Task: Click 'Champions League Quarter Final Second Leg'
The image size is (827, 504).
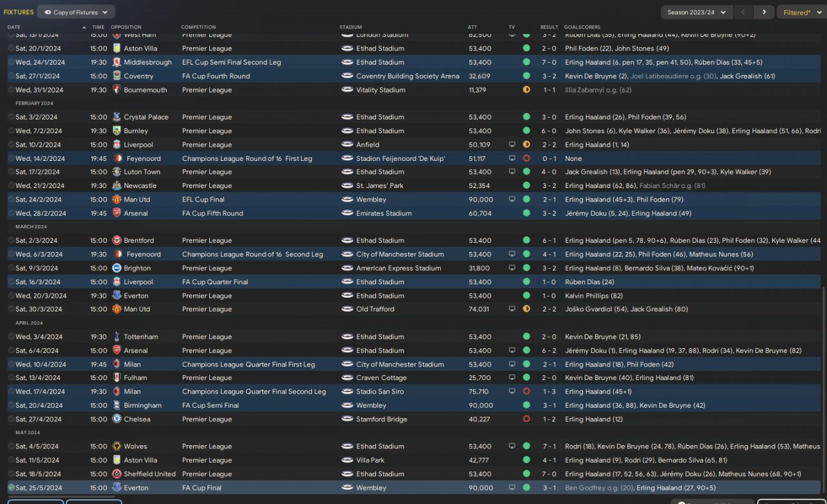Action: point(254,392)
